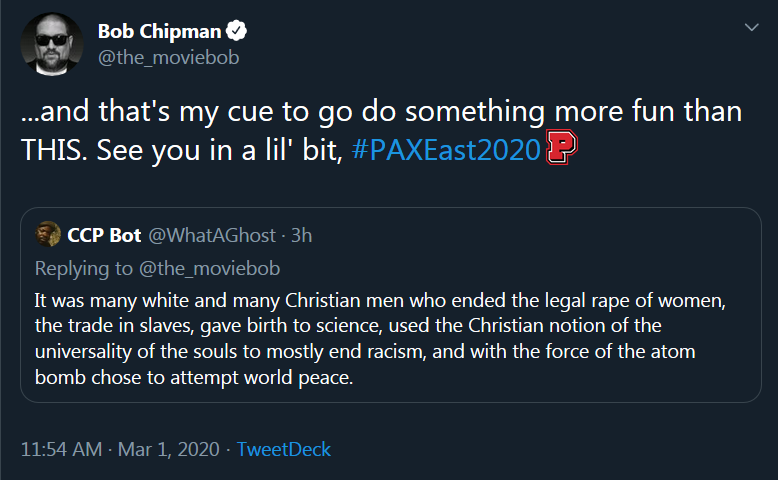Click @the_moviebob in the Replying to line
This screenshot has height=480, width=778.
tap(209, 269)
